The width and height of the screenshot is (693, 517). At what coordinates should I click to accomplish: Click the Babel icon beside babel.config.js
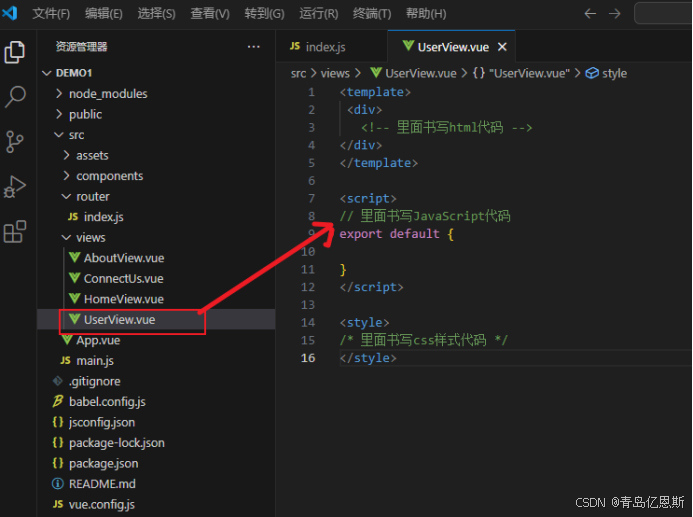[58, 401]
